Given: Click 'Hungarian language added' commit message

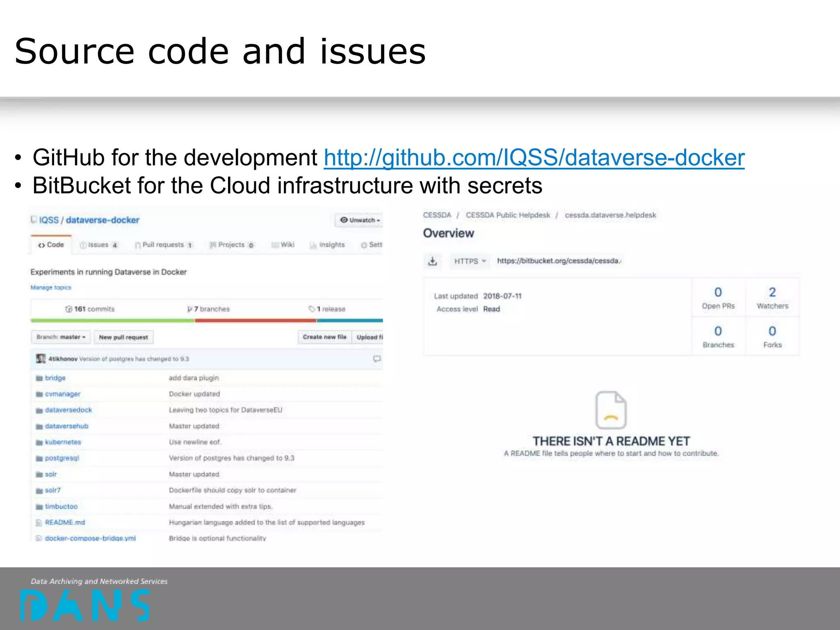Looking at the screenshot, I should point(267,523).
